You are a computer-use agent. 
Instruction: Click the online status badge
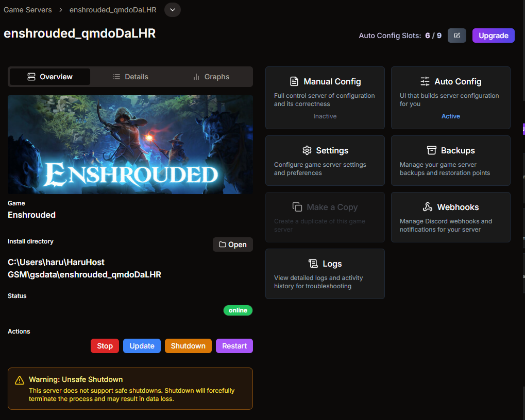click(x=238, y=310)
